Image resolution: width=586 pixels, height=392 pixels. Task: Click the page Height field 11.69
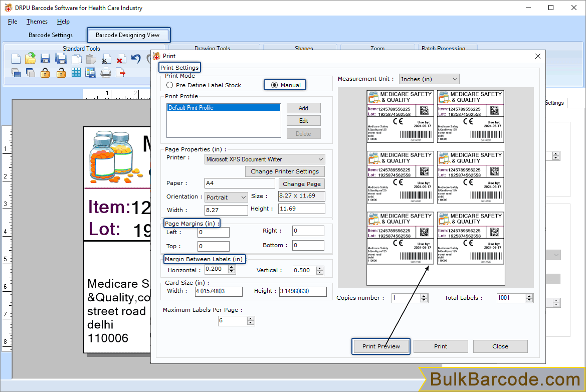pyautogui.click(x=302, y=209)
